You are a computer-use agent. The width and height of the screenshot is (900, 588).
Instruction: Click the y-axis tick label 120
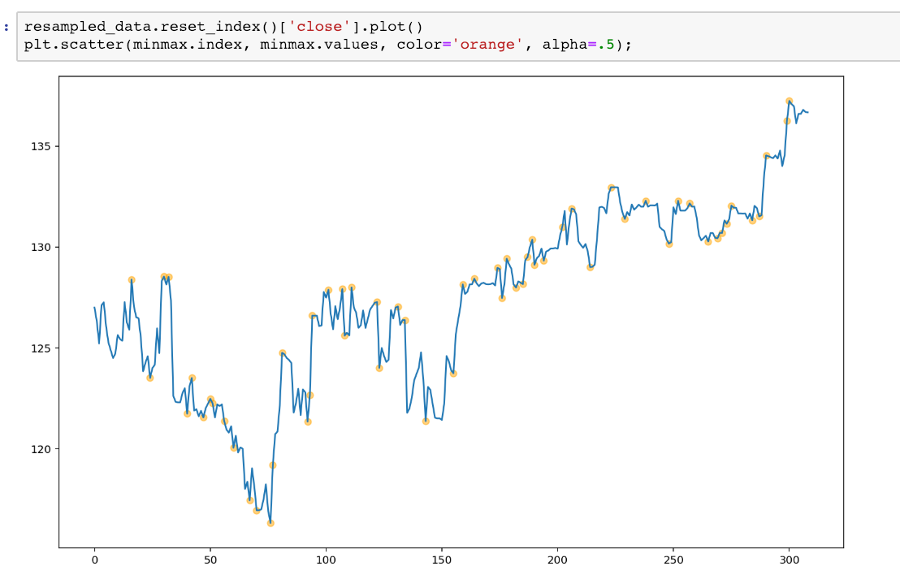pos(41,449)
